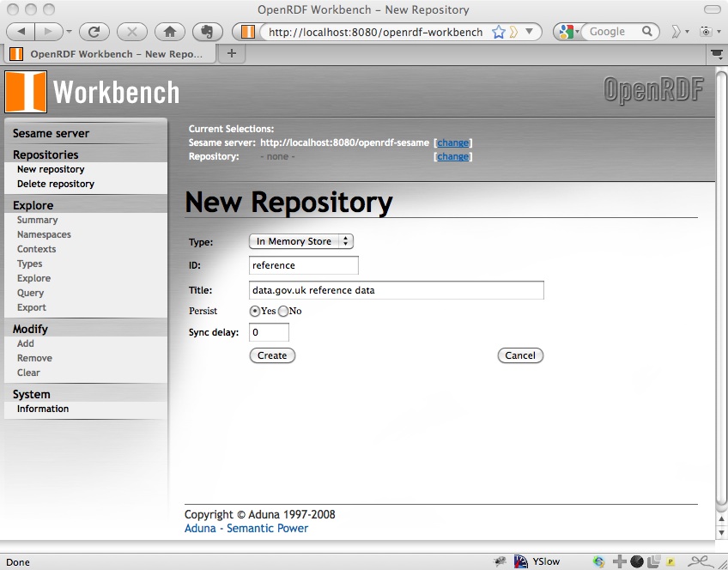Image resolution: width=728 pixels, height=570 pixels.
Task: Select Delete repository in sidebar
Action: [56, 184]
